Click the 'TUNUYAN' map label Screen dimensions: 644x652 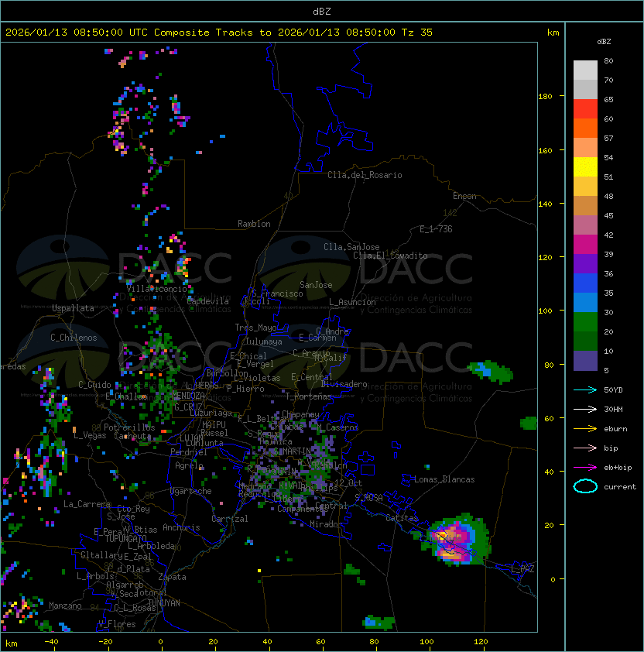(x=164, y=603)
